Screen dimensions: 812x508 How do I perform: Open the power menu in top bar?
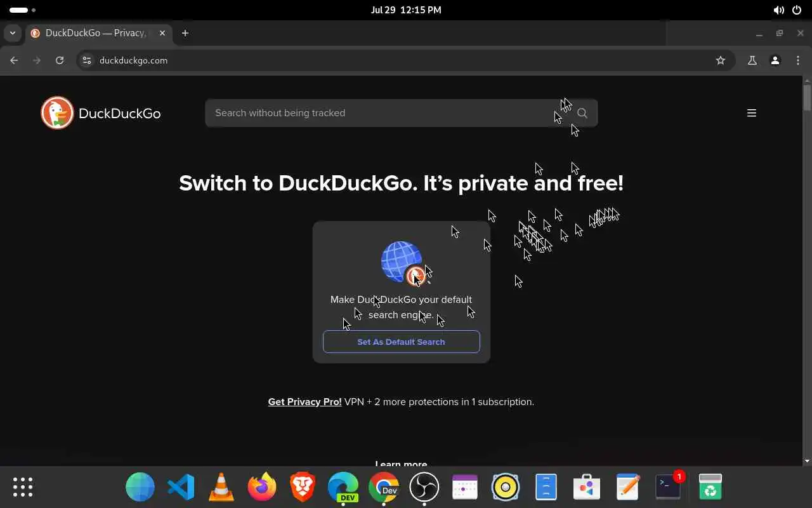coord(797,10)
